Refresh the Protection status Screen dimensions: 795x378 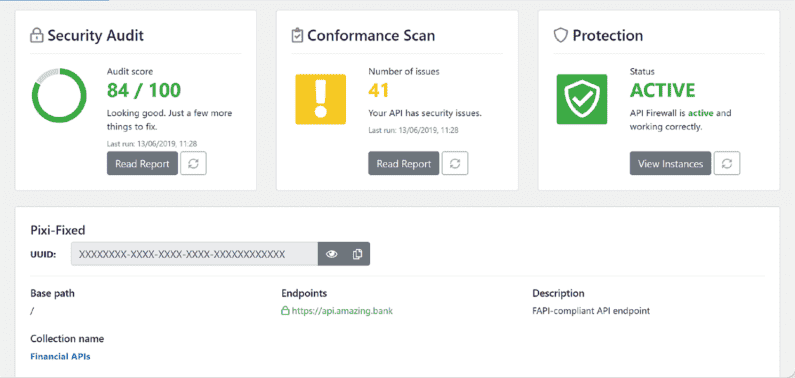point(727,164)
